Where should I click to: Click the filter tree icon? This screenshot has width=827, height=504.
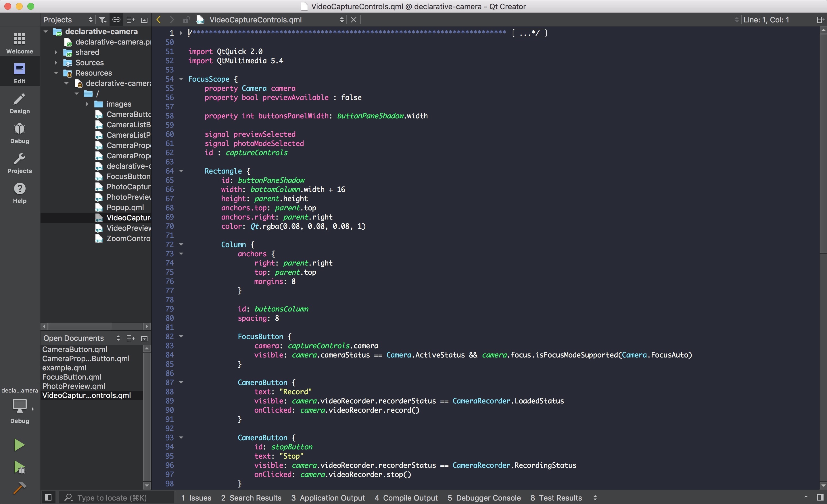coord(102,20)
